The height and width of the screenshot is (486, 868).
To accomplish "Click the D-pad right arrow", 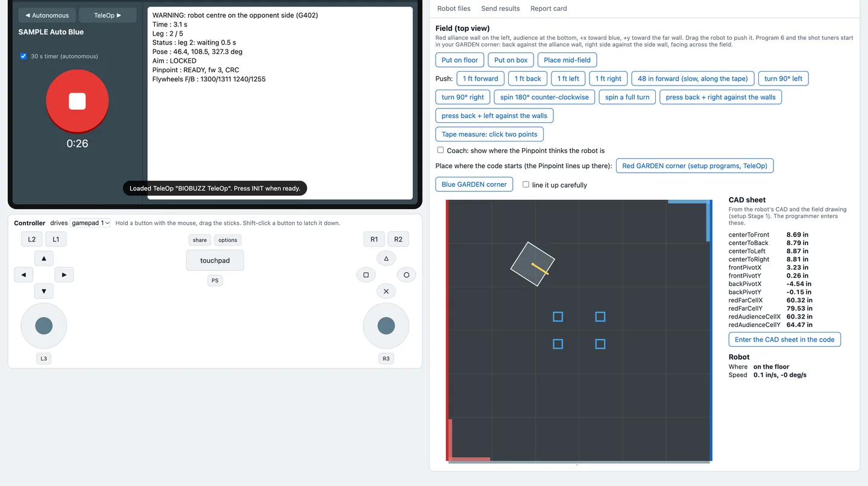I will [64, 275].
